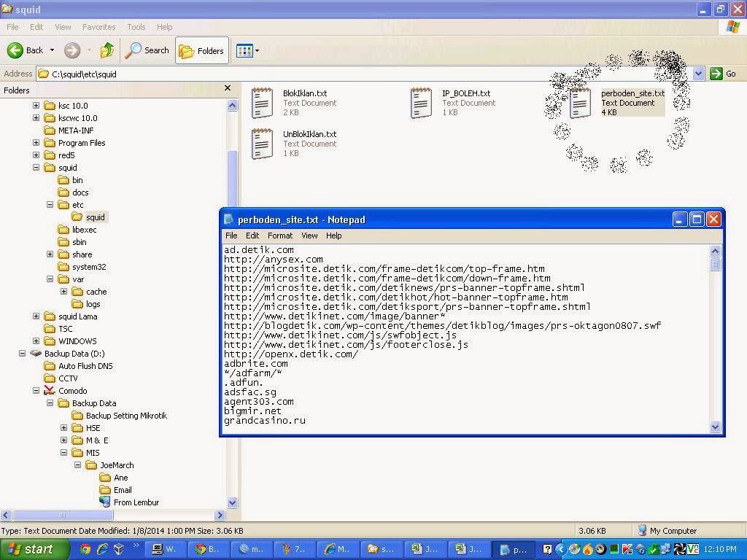Open the Views icon dropdown
This screenshot has height=560, width=747.
(248, 50)
